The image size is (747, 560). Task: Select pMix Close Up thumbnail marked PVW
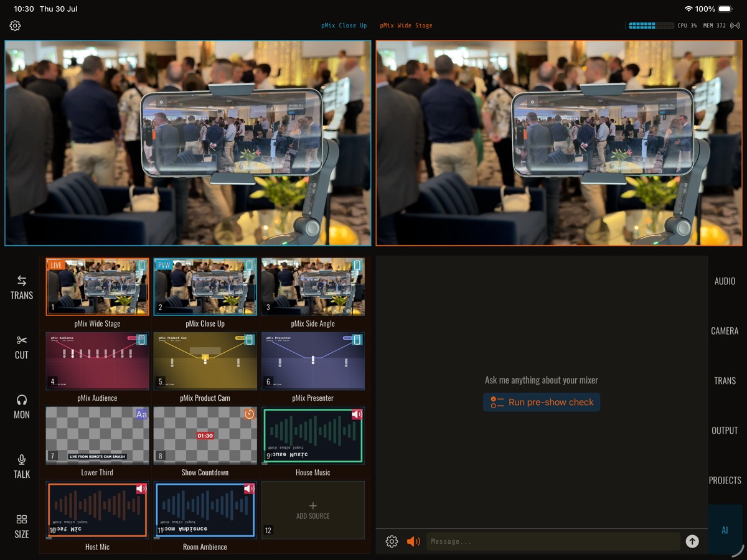pyautogui.click(x=205, y=287)
